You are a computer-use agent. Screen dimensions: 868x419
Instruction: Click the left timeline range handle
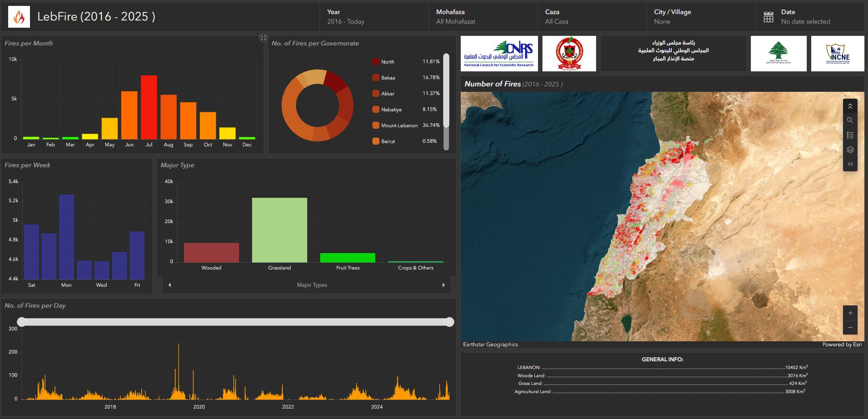click(22, 322)
